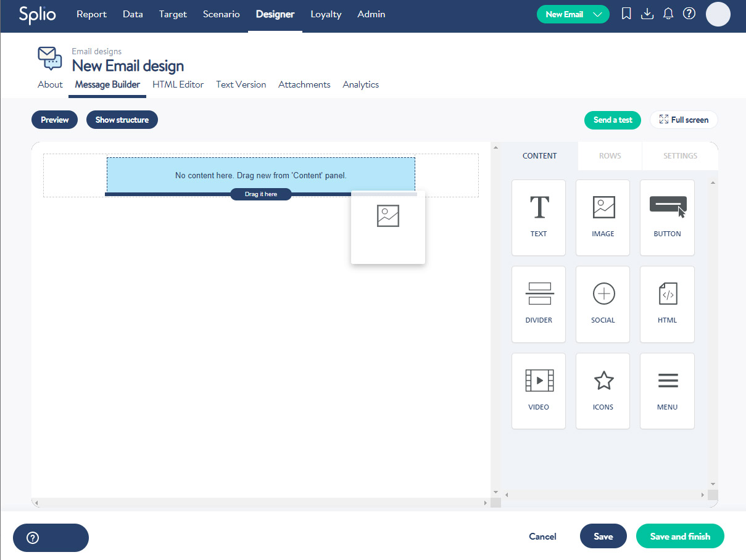
Task: Select the Text content block
Action: (538, 217)
